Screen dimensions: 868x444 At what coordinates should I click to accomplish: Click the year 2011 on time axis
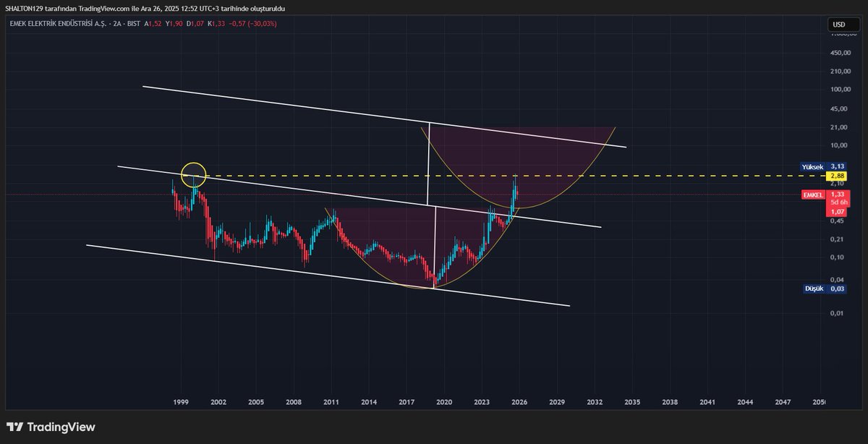[331, 401]
